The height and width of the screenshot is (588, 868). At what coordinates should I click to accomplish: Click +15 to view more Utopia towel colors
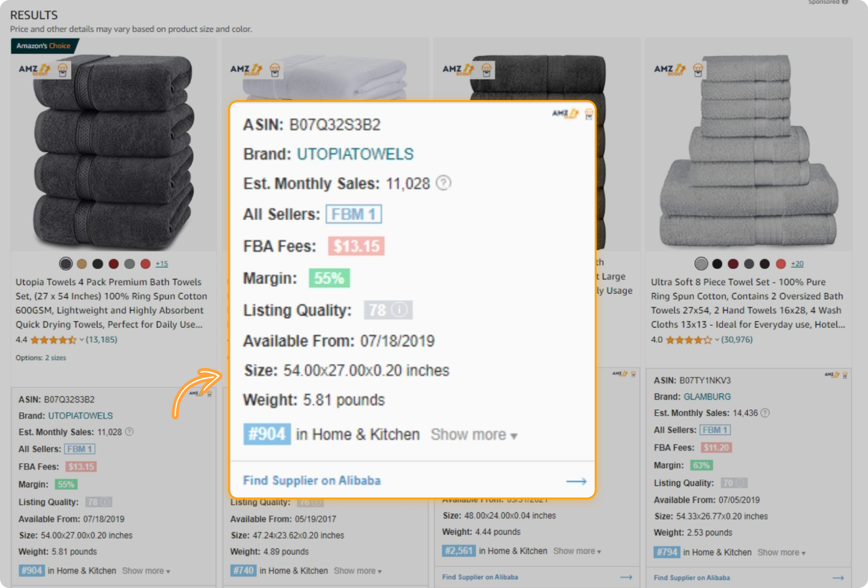click(x=162, y=264)
